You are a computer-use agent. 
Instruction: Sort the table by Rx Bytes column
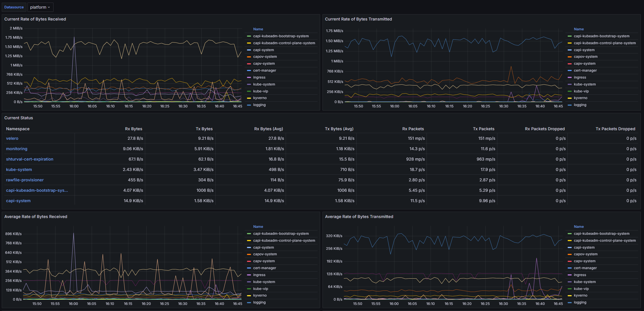(x=133, y=129)
